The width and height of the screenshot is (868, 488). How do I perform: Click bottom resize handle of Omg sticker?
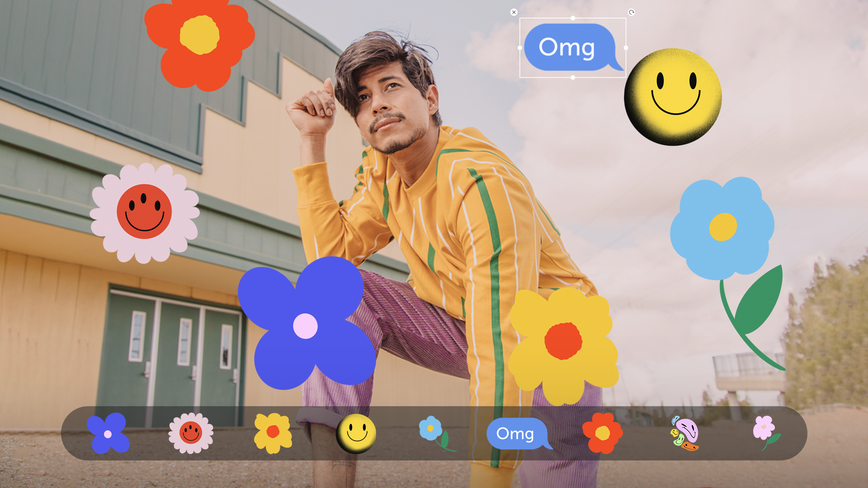click(x=573, y=77)
